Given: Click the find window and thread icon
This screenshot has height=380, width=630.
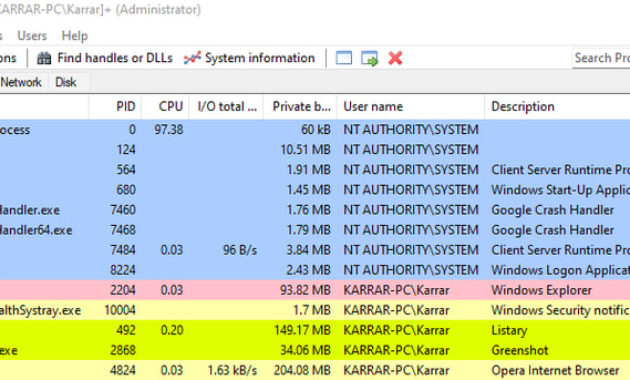Looking at the screenshot, I should 369,58.
